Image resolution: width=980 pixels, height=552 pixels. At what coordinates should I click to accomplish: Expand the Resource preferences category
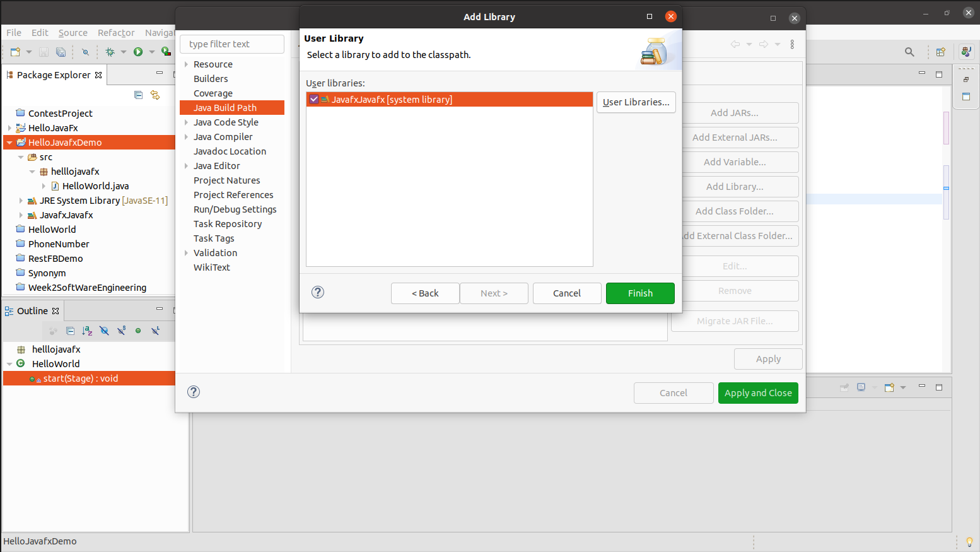point(185,64)
